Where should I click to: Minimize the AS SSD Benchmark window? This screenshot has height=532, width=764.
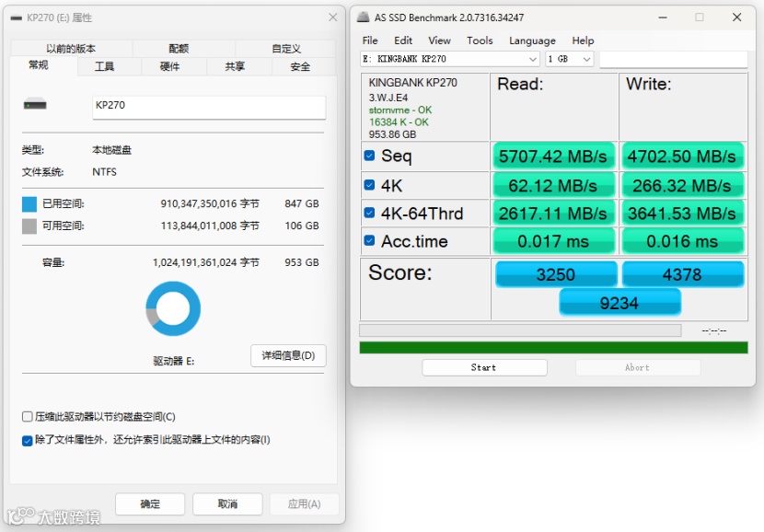pyautogui.click(x=663, y=17)
